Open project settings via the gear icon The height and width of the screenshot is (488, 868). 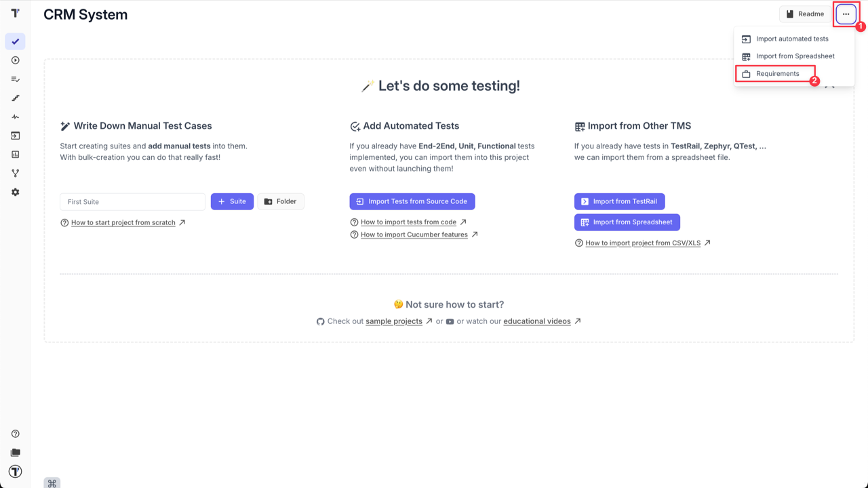click(x=15, y=192)
